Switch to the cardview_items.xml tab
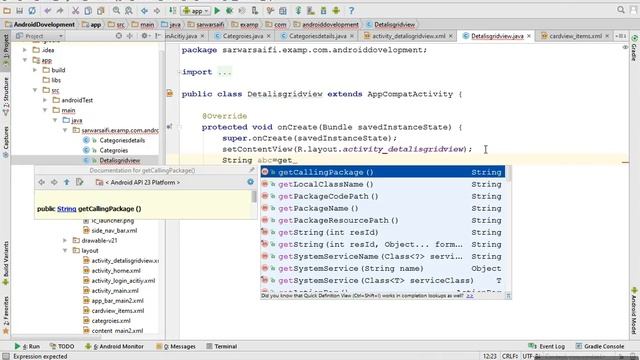 click(x=575, y=36)
